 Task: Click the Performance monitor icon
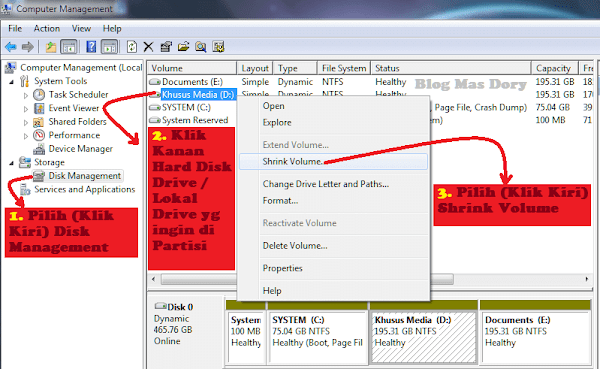tap(39, 135)
